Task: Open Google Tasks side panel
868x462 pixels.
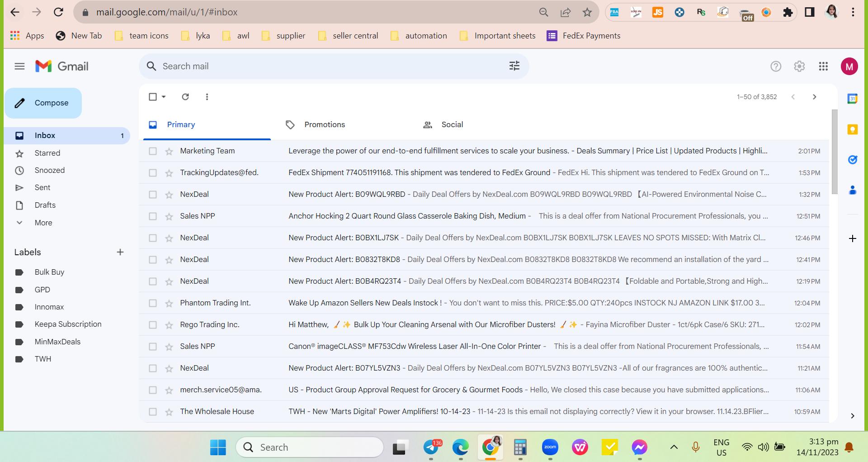Action: coord(853,160)
